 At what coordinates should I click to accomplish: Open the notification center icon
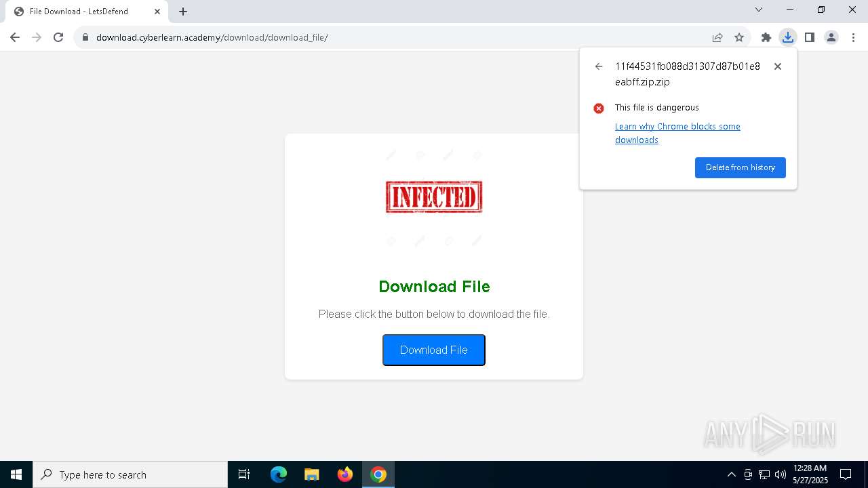tap(846, 474)
